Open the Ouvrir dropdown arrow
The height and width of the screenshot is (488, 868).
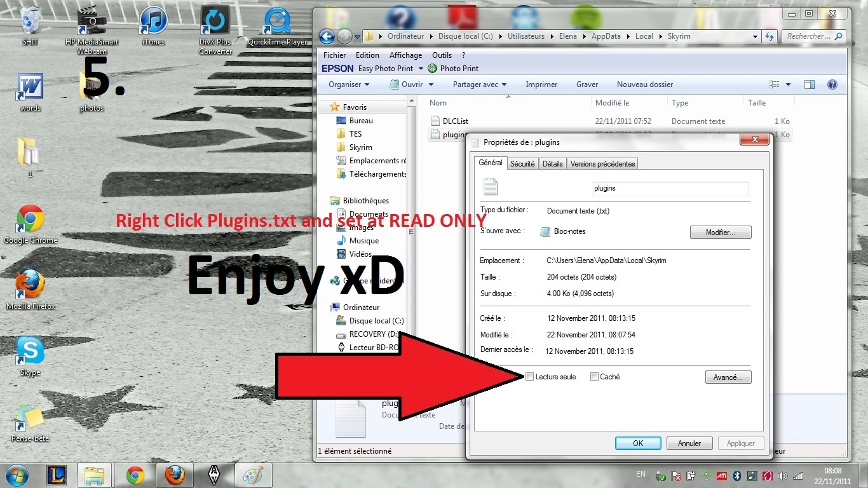pyautogui.click(x=431, y=85)
